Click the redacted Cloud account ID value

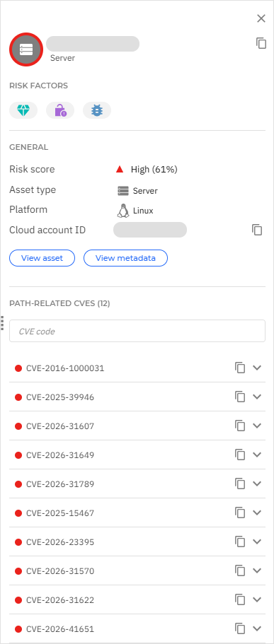point(150,230)
